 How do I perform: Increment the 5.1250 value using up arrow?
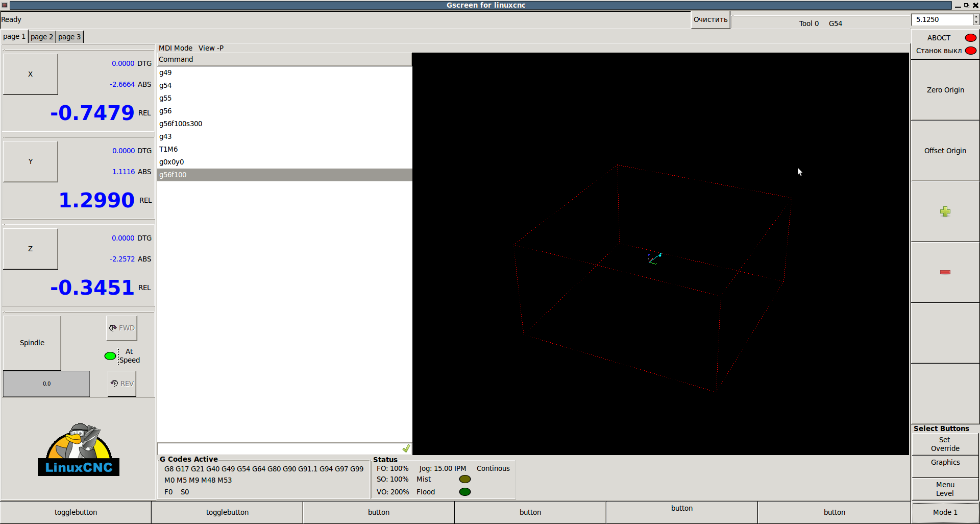pos(976,17)
